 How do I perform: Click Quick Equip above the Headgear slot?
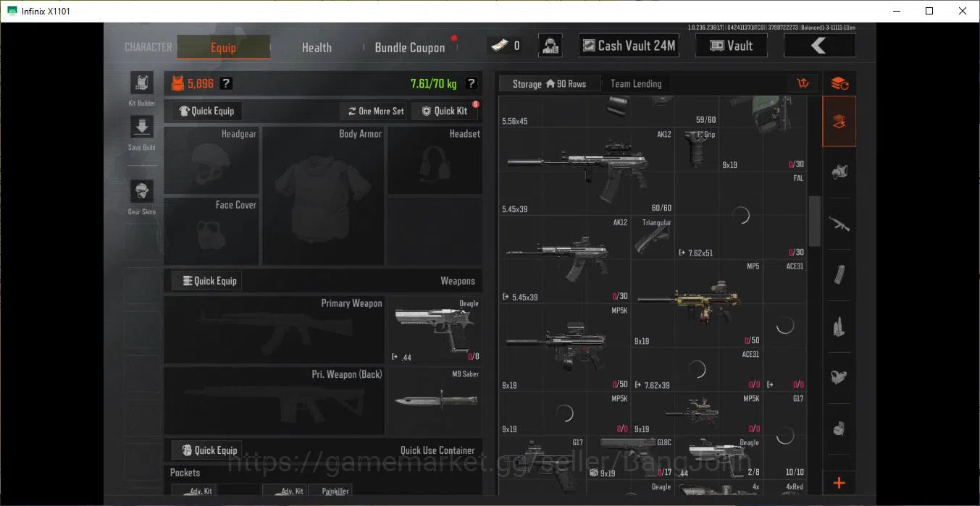(x=206, y=111)
